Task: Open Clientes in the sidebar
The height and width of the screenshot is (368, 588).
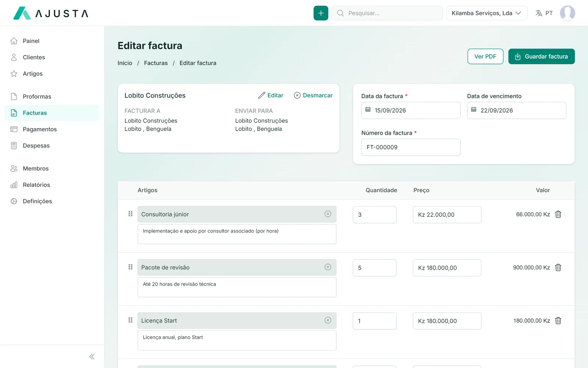Action: point(52,57)
